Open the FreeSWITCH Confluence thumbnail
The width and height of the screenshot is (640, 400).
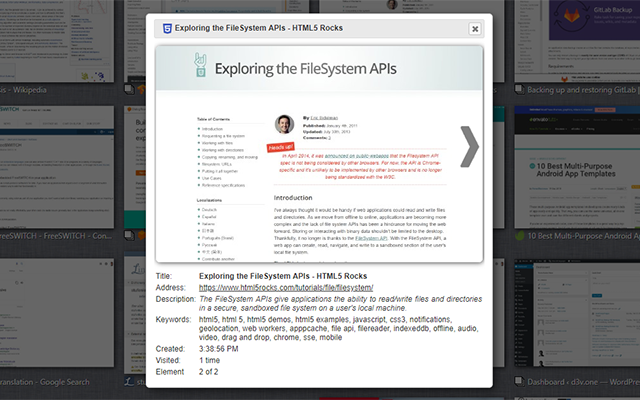click(57, 167)
